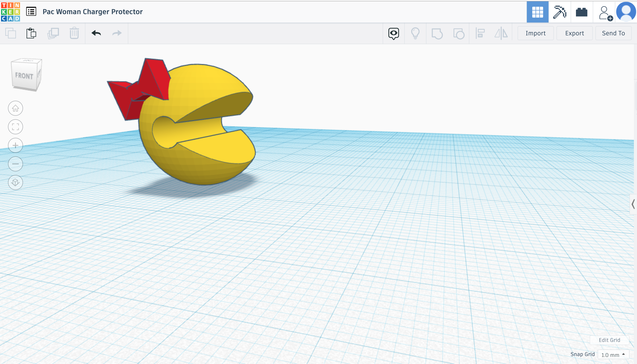Toggle perspective/orthographic view cube icon
637x364 pixels.
coord(15,182)
